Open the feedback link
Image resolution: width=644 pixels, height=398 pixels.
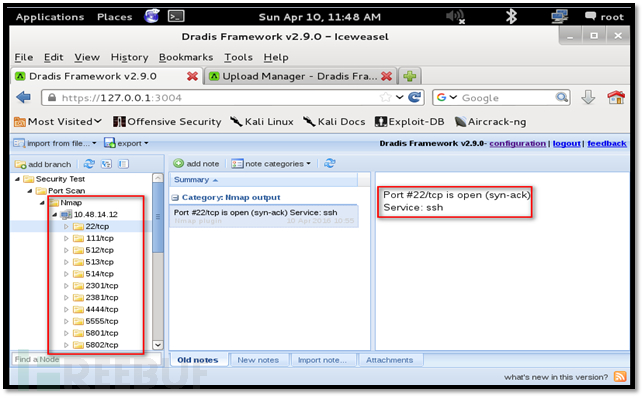(x=607, y=143)
